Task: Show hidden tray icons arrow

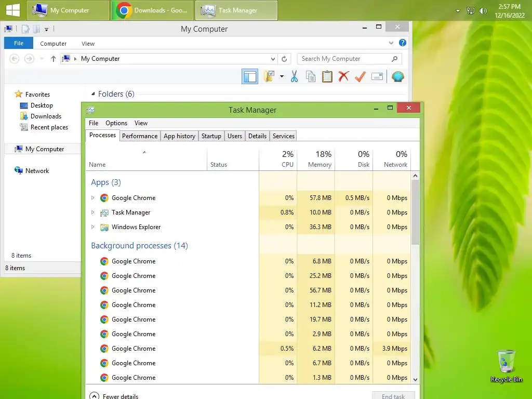Action: click(458, 11)
